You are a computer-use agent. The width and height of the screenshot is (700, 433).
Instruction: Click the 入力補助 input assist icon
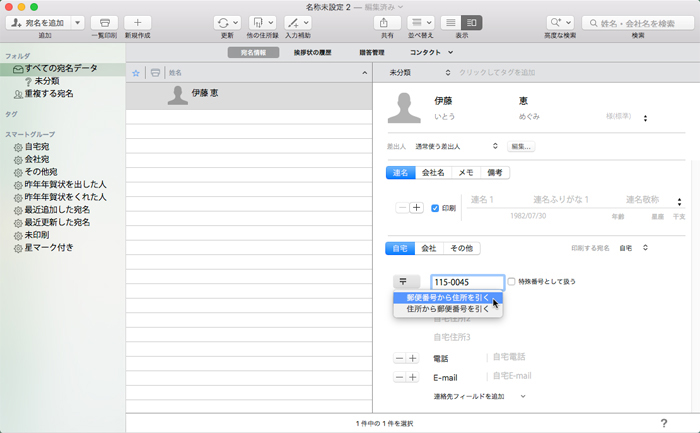pyautogui.click(x=297, y=22)
